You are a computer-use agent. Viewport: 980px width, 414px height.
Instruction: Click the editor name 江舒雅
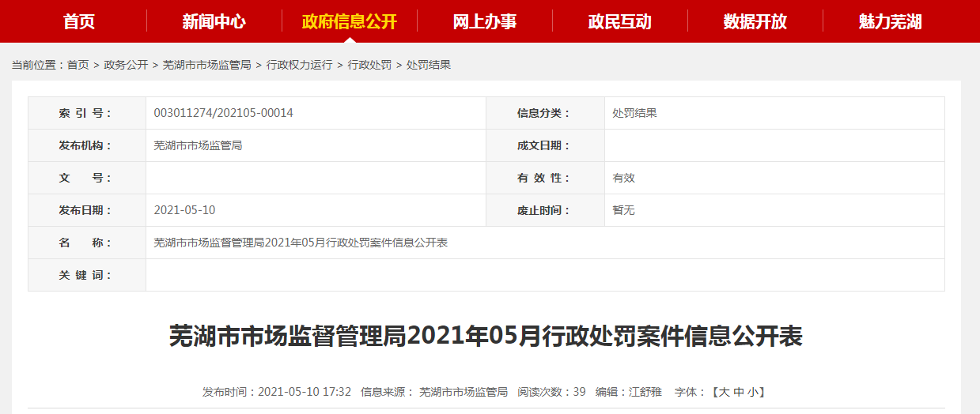pyautogui.click(x=645, y=392)
